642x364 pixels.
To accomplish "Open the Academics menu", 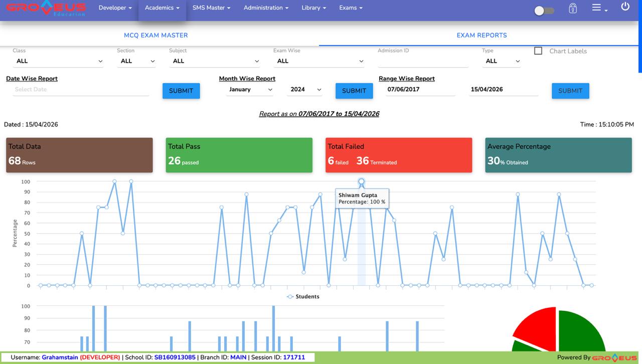I will coord(162,8).
